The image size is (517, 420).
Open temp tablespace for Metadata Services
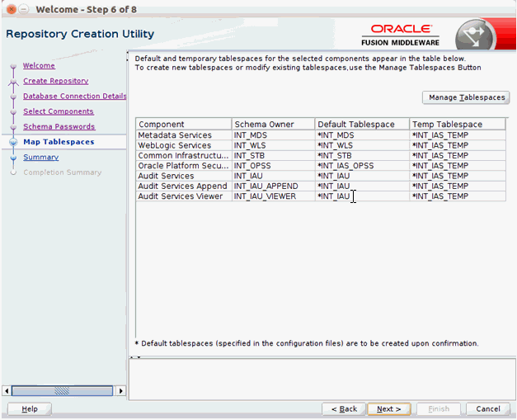pyautogui.click(x=458, y=135)
